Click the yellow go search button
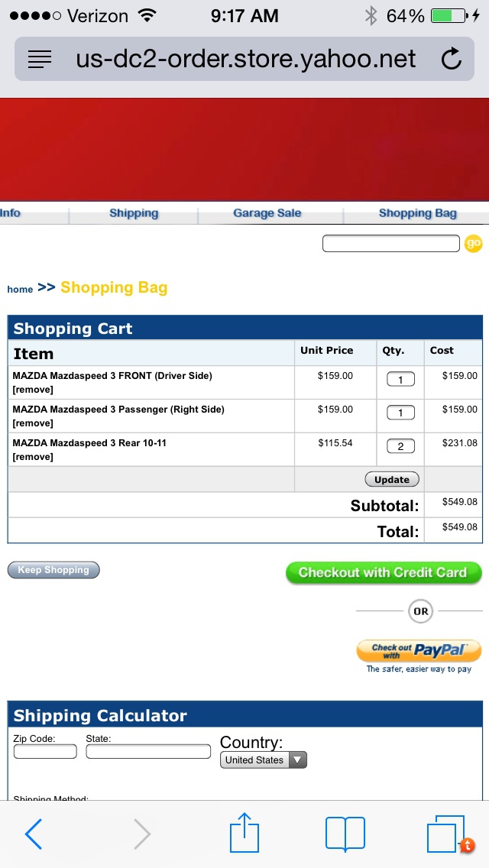 point(474,244)
